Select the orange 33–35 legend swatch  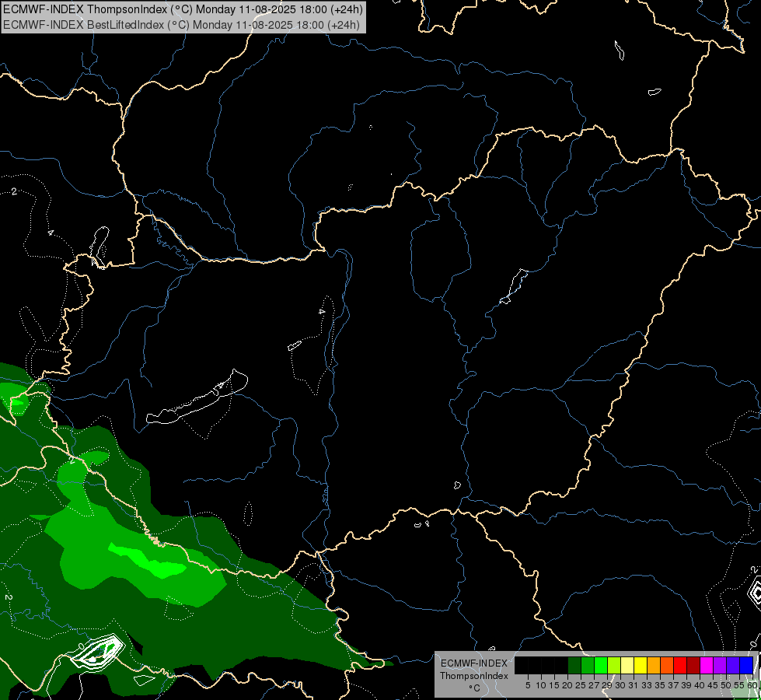click(x=654, y=665)
